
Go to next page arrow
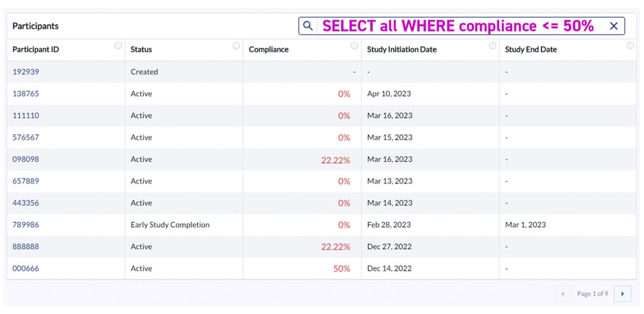[x=623, y=294]
